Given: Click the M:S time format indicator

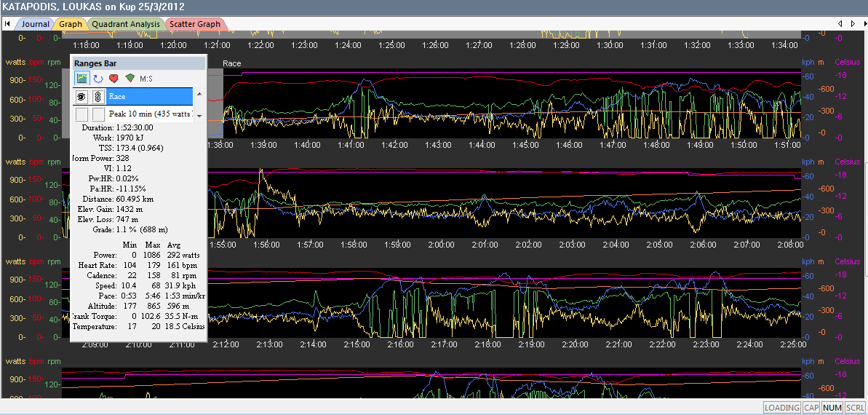Looking at the screenshot, I should pyautogui.click(x=146, y=79).
